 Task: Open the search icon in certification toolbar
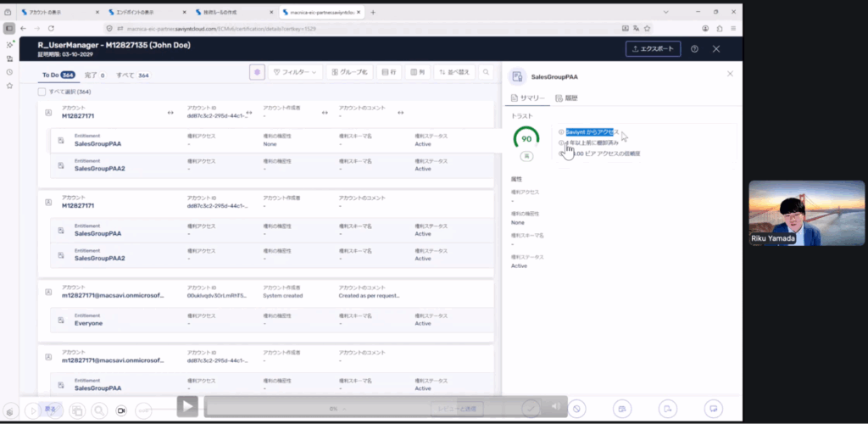[x=486, y=72]
